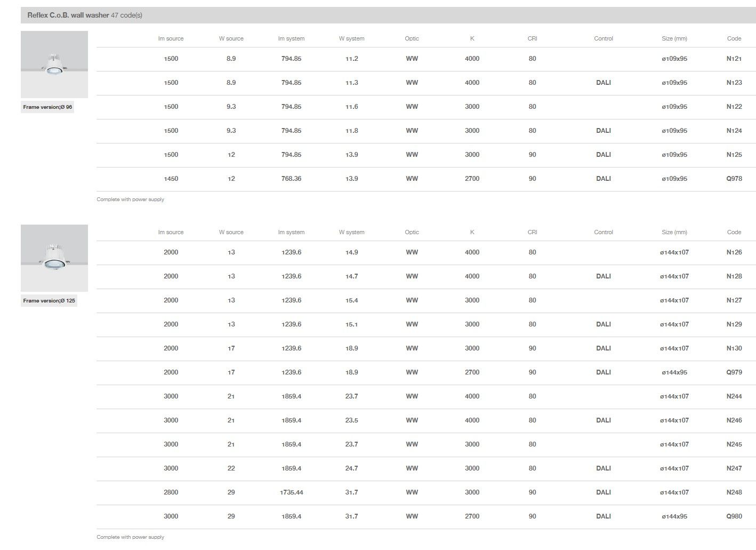Select the 'Frame version;Ø 125' label
The width and height of the screenshot is (756, 550).
click(49, 301)
